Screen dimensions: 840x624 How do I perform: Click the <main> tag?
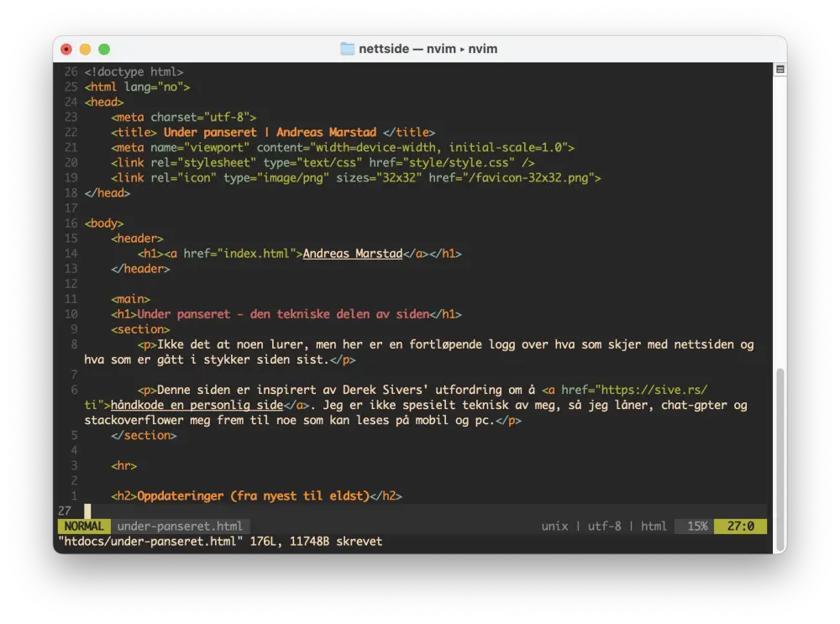click(130, 299)
